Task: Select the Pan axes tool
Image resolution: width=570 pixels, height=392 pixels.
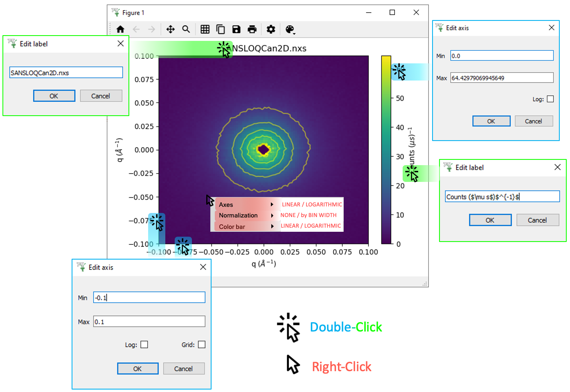Action: click(170, 29)
